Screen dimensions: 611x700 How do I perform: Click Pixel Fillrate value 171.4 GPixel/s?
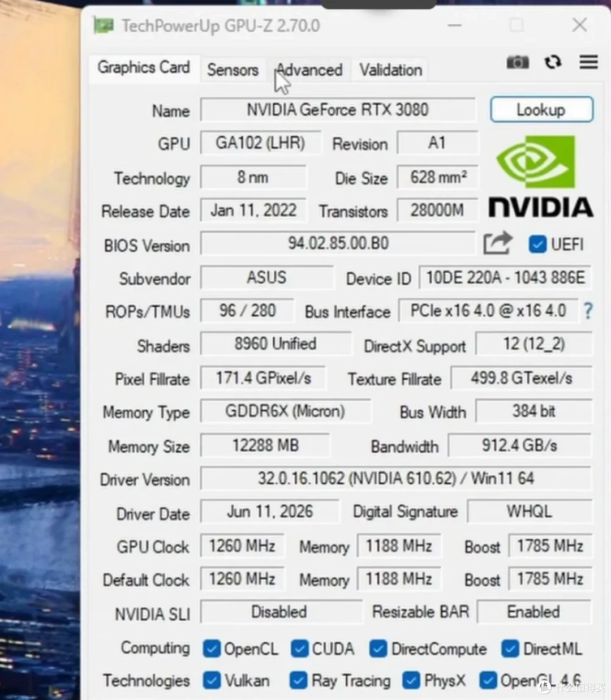[x=263, y=377]
